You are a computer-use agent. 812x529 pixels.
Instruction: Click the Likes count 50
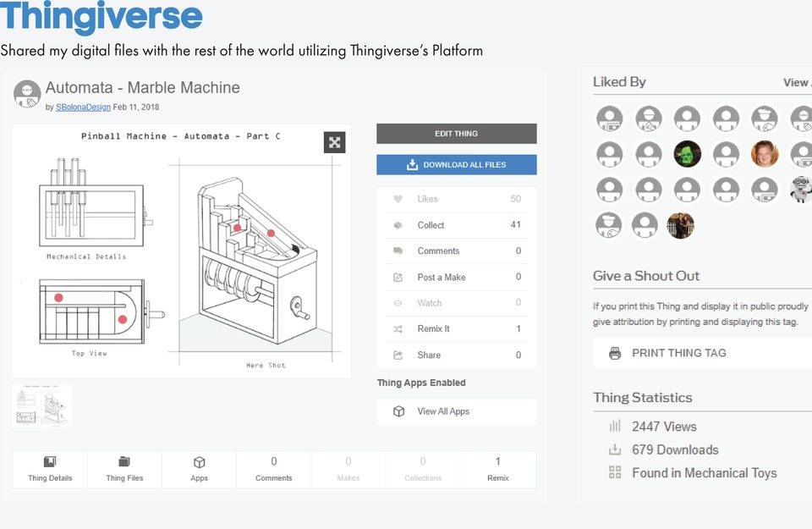(x=515, y=198)
